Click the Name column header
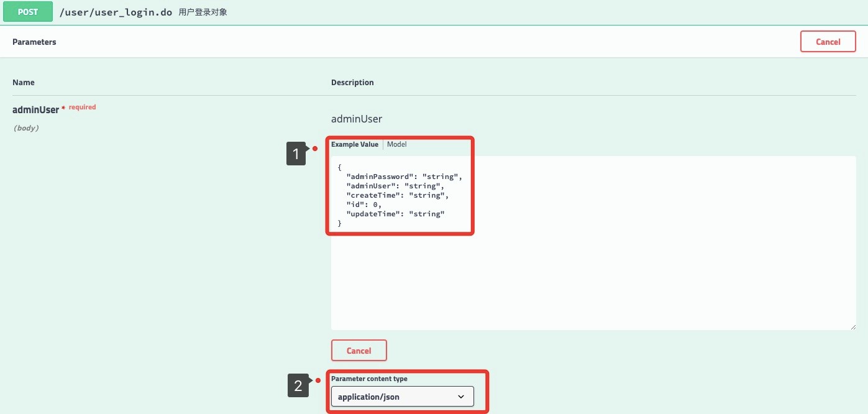The image size is (868, 414). tap(24, 82)
